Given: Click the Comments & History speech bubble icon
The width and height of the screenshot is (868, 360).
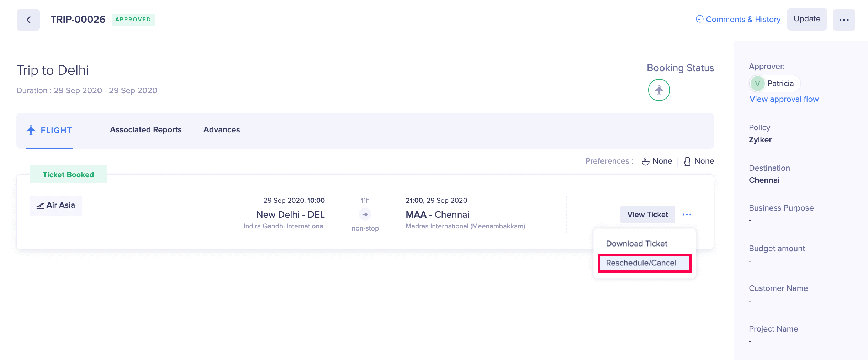Looking at the screenshot, I should pyautogui.click(x=699, y=19).
